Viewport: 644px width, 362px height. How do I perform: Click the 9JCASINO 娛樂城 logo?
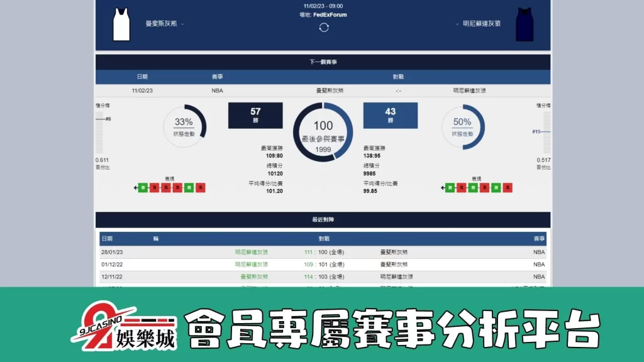(x=124, y=326)
